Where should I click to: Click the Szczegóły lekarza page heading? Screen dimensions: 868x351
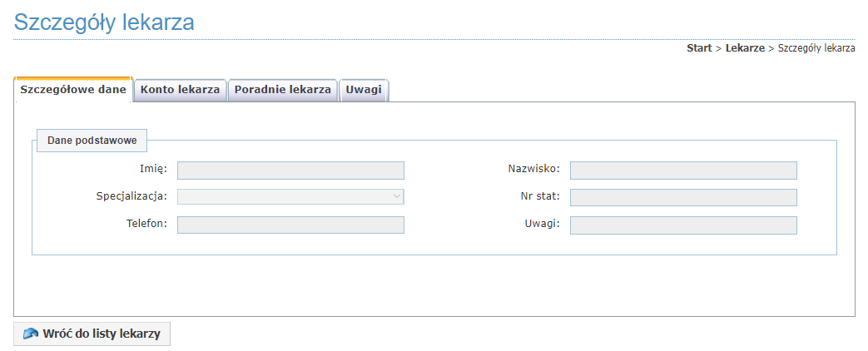pyautogui.click(x=104, y=22)
